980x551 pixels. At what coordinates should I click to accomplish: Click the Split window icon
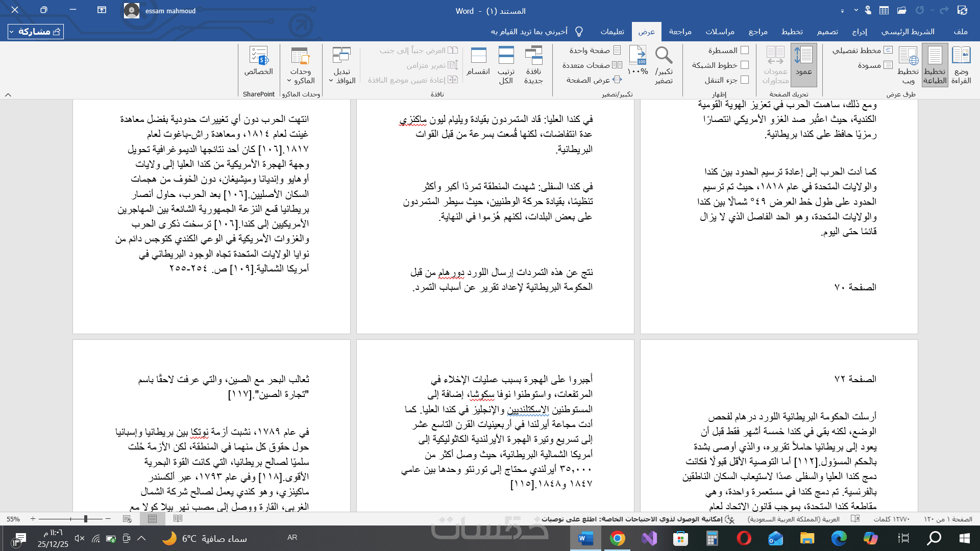[x=478, y=55]
